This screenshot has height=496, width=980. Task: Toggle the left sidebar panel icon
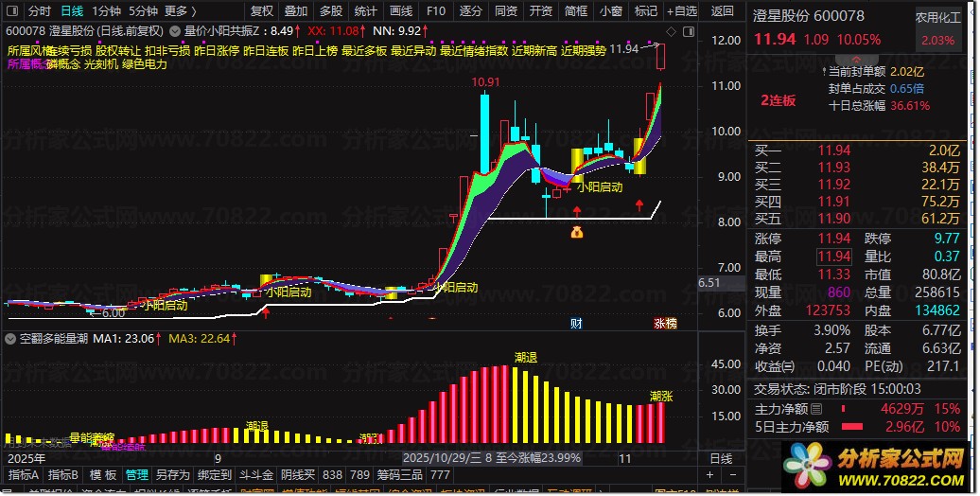click(12, 11)
